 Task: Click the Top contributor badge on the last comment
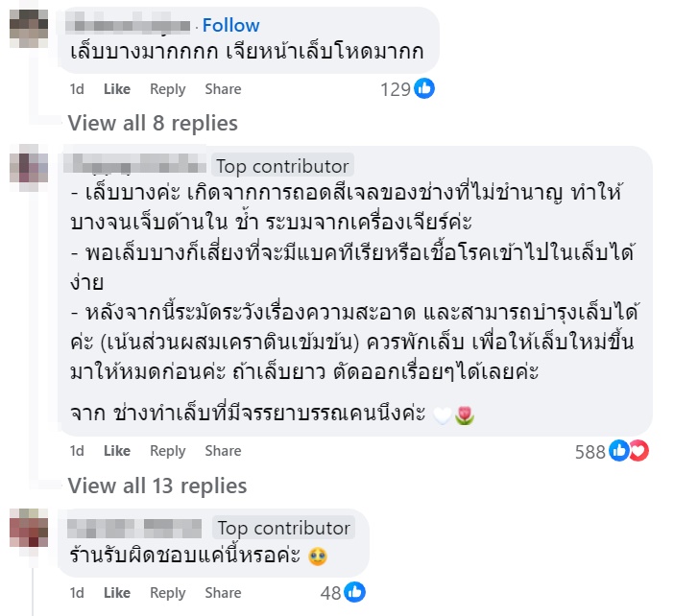(x=283, y=528)
